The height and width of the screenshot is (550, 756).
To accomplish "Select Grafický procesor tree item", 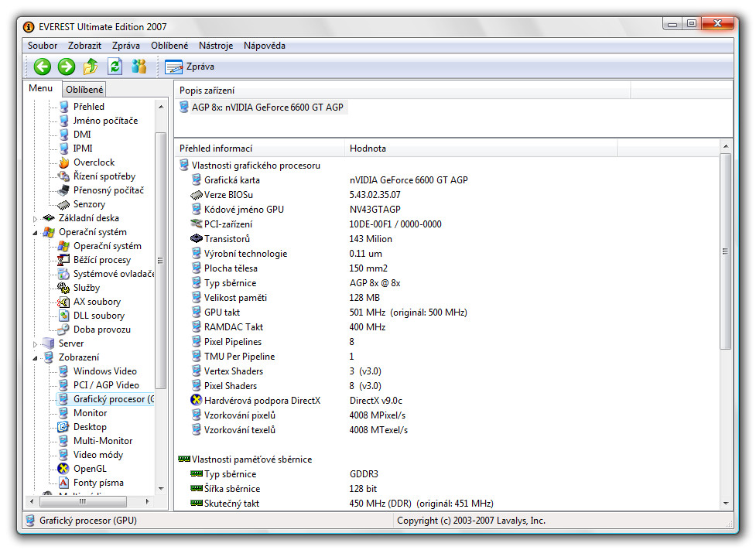I will pyautogui.click(x=113, y=400).
